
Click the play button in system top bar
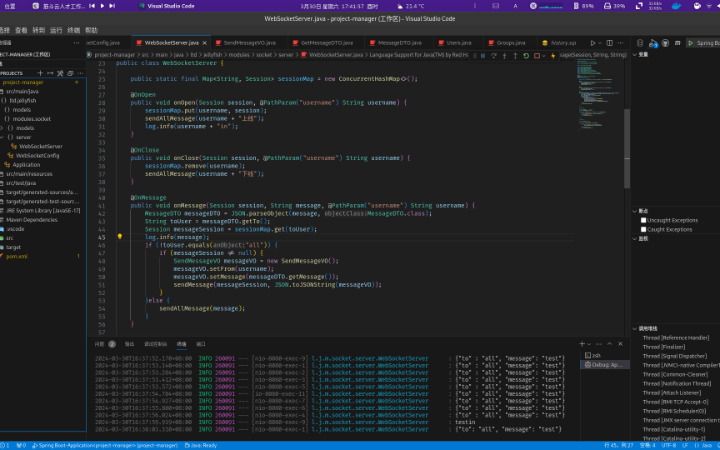102,6
